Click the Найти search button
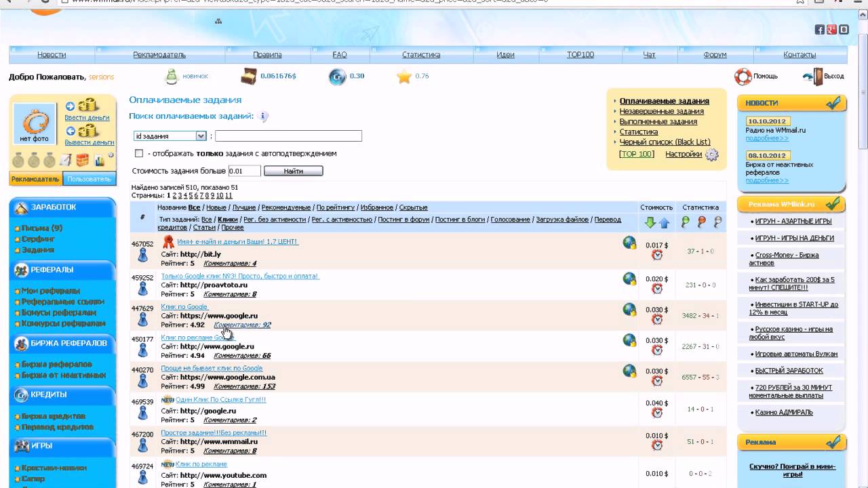Screen dimensions: 868x488 click(294, 171)
